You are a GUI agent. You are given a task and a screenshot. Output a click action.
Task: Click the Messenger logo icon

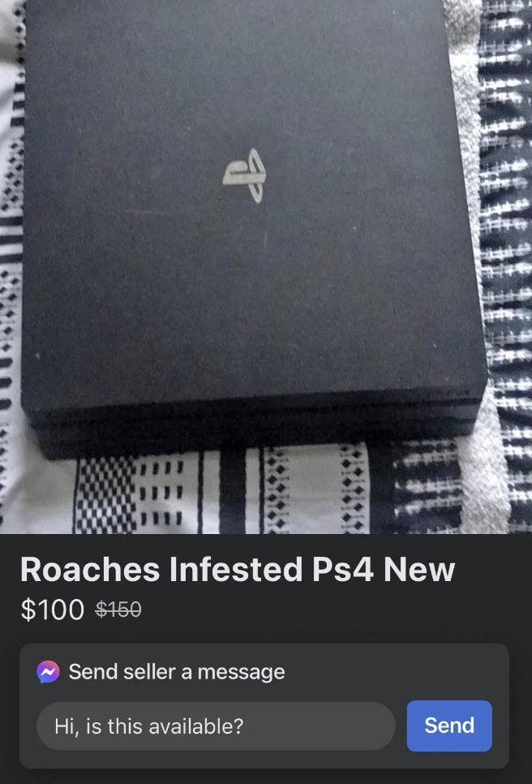(48, 671)
